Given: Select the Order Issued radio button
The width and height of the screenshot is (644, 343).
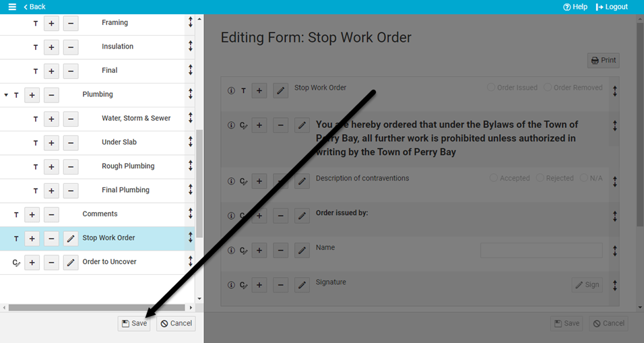Looking at the screenshot, I should [x=491, y=87].
